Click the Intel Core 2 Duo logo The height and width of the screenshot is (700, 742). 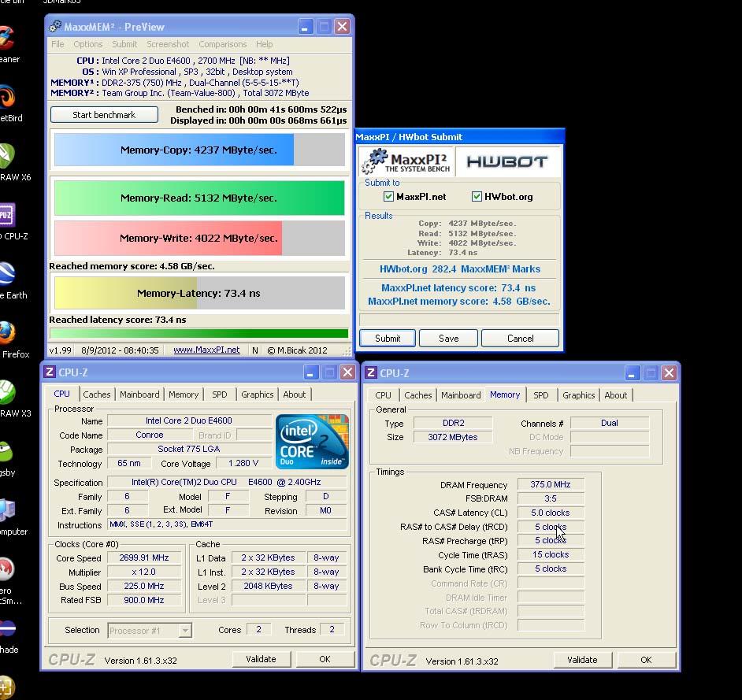312,441
